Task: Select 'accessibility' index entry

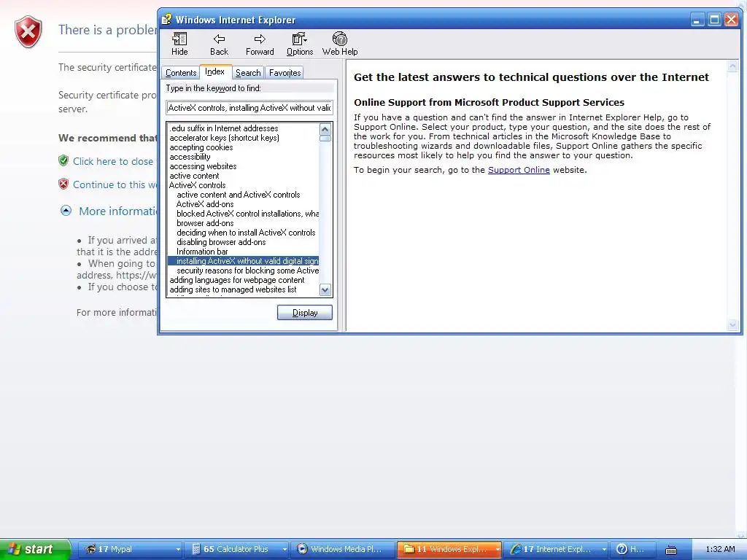Action: [190, 157]
